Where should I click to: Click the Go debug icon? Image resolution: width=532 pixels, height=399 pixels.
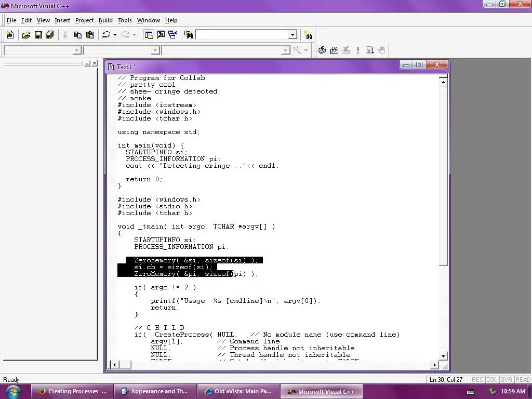click(x=370, y=50)
